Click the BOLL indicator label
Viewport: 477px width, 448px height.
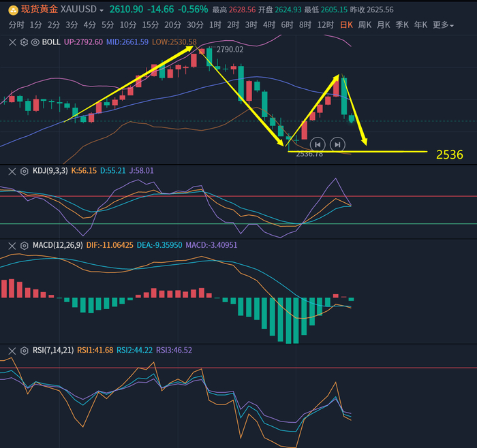(x=51, y=42)
